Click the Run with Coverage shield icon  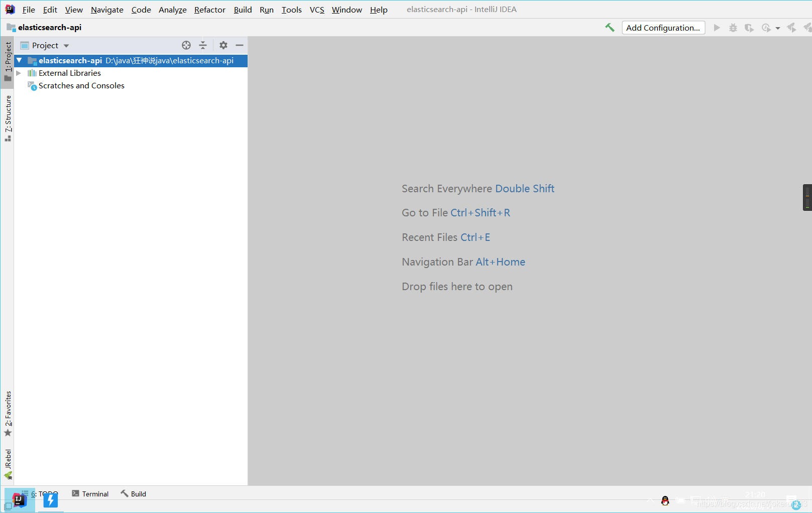tap(749, 28)
